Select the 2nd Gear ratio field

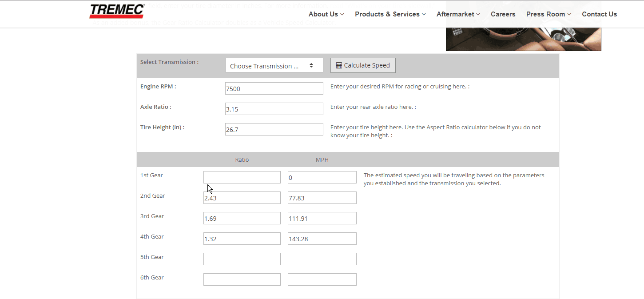click(x=242, y=198)
